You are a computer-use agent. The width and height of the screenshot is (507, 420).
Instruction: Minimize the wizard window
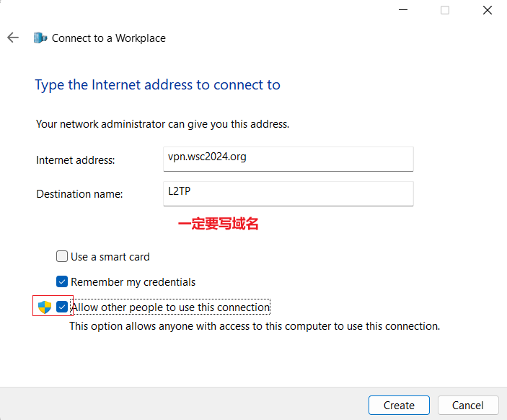403,10
